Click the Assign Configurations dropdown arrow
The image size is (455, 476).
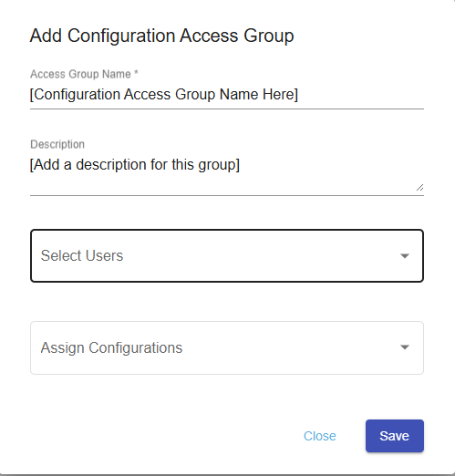coord(404,347)
